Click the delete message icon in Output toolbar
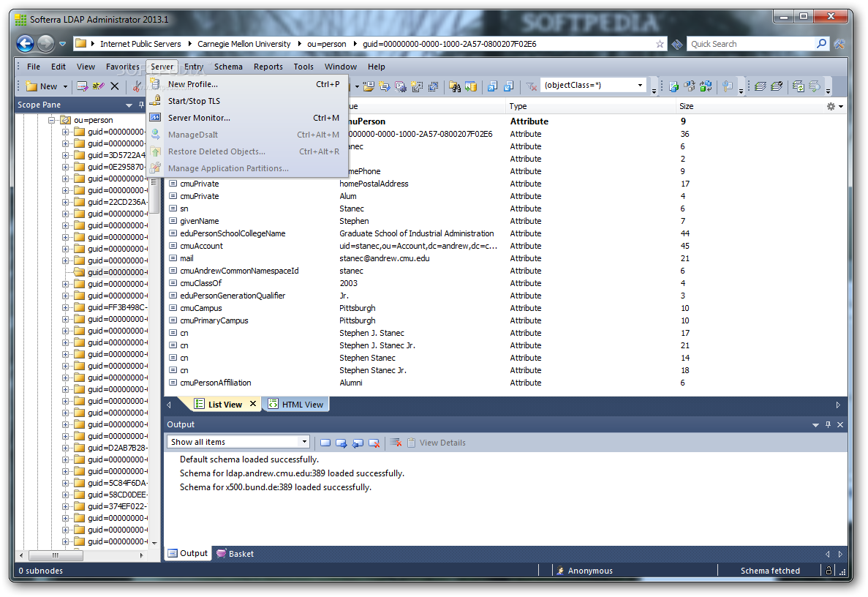The height and width of the screenshot is (597, 868). pos(374,443)
